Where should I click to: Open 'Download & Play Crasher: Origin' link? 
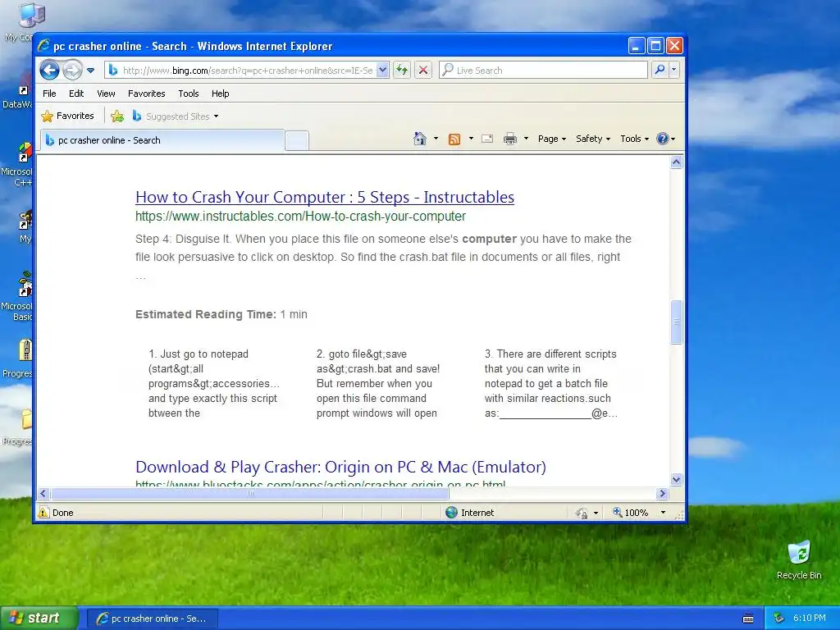click(340, 467)
